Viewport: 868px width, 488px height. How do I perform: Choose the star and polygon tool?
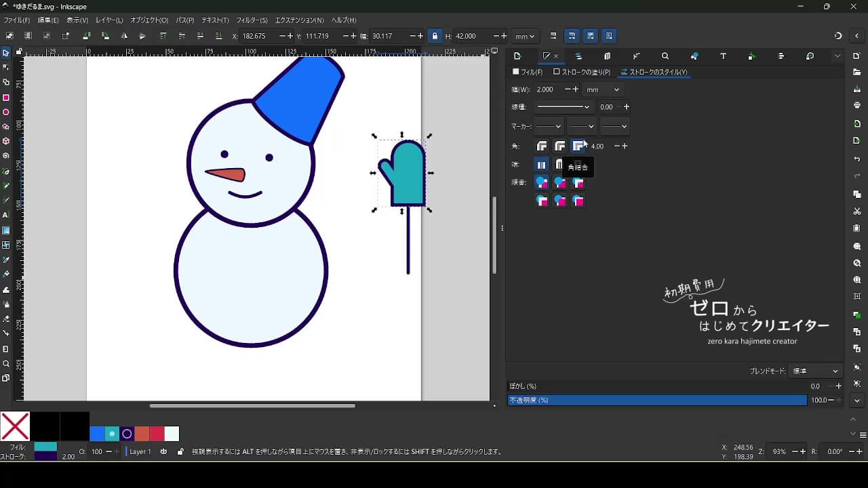(6, 127)
